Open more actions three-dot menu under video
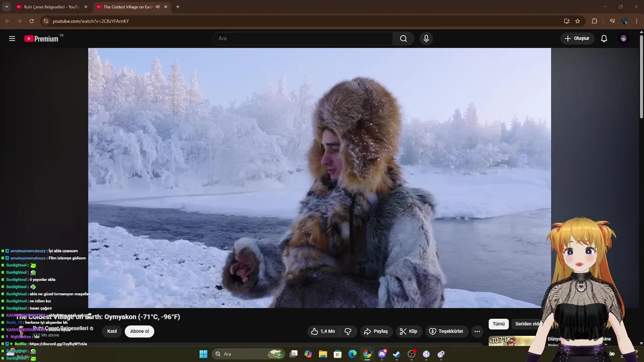This screenshot has width=644, height=362. pyautogui.click(x=477, y=331)
